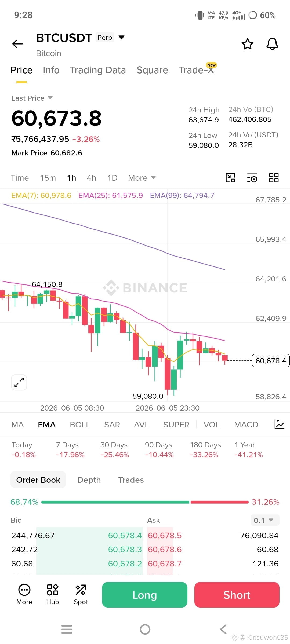Select bid price 60,678.4 in order book
The image size is (290, 644).
tap(125, 535)
